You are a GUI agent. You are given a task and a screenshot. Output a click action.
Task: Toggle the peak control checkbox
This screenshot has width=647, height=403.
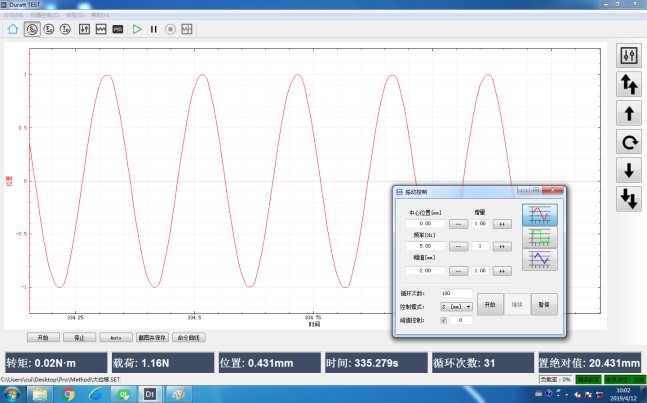[x=444, y=320]
